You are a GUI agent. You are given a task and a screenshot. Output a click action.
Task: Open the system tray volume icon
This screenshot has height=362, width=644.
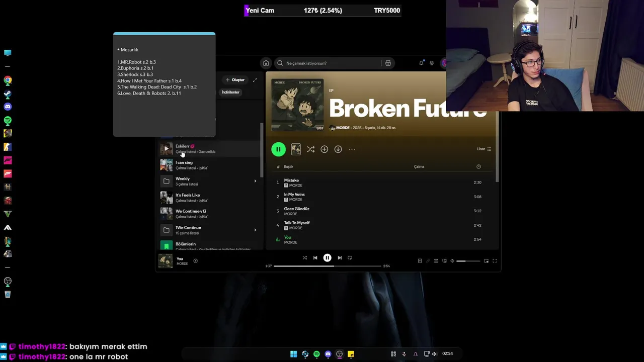click(434, 354)
